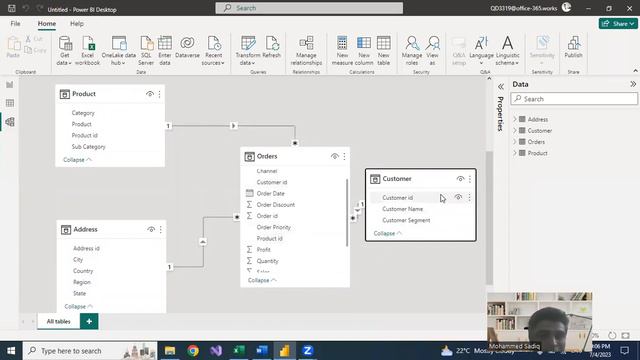Click Orders table field list scrollbar
This screenshot has height=360, width=640.
coord(347,212)
